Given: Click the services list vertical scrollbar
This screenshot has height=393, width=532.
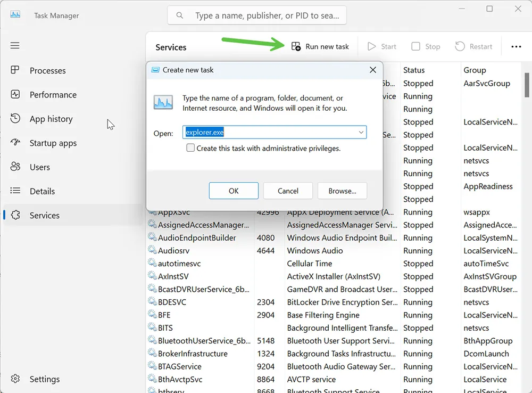Looking at the screenshot, I should click(527, 85).
